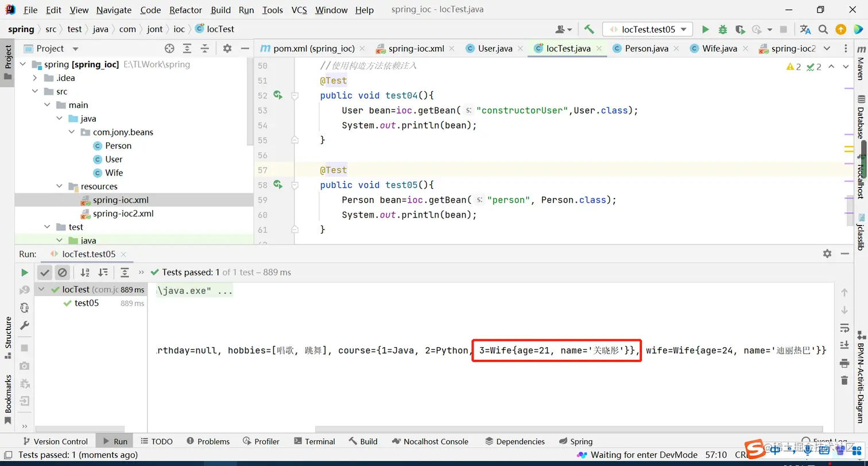The height and width of the screenshot is (466, 868).
Task: Toggle soft-wrap in console output
Action: tap(844, 328)
